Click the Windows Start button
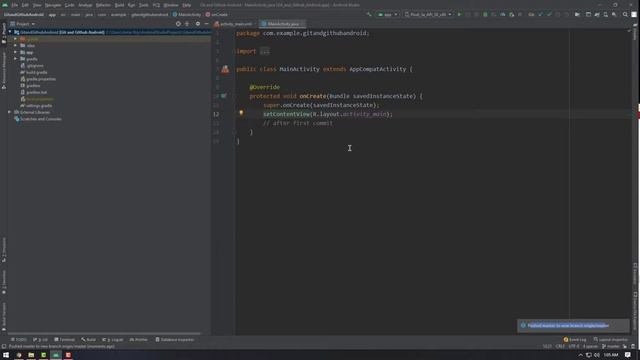The image size is (640, 360). (6, 355)
